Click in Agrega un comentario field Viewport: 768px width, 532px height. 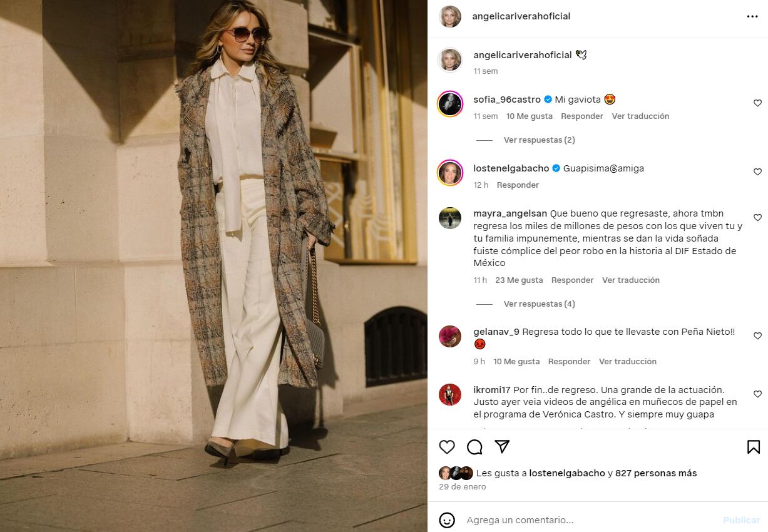pyautogui.click(x=588, y=520)
